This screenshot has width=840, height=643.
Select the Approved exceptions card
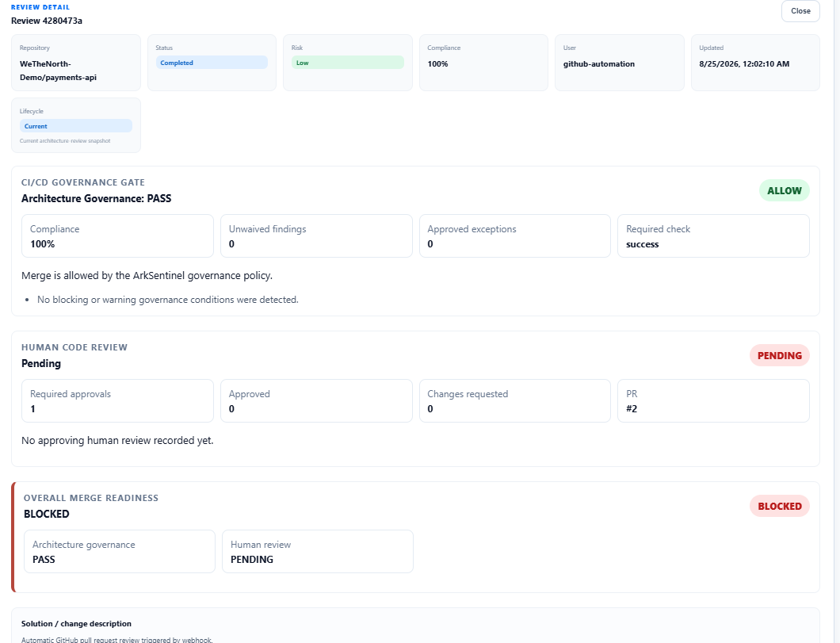pyautogui.click(x=515, y=236)
